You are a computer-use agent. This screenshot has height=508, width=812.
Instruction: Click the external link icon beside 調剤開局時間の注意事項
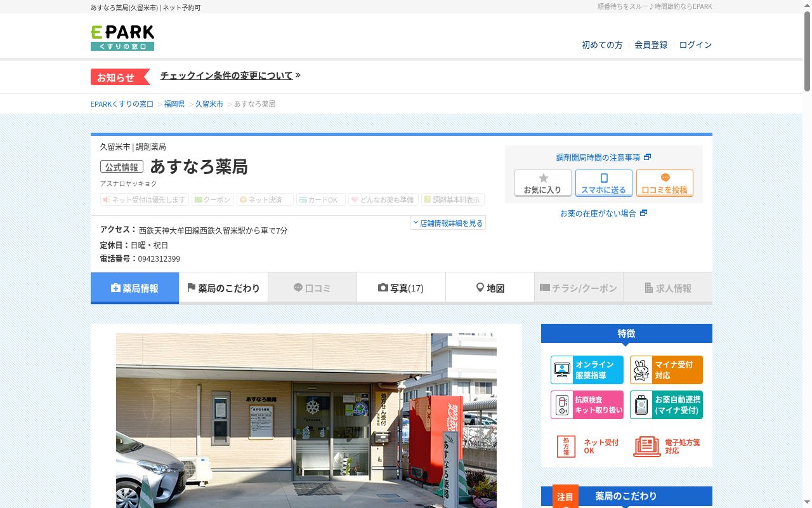coord(647,157)
